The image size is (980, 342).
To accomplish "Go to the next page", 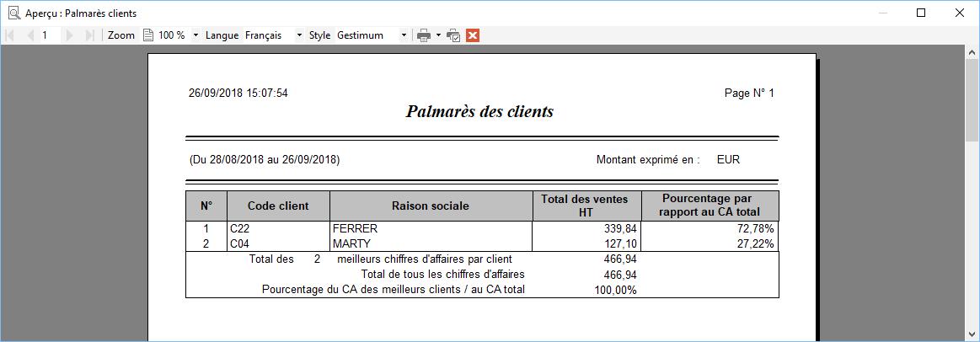I will click(x=69, y=35).
